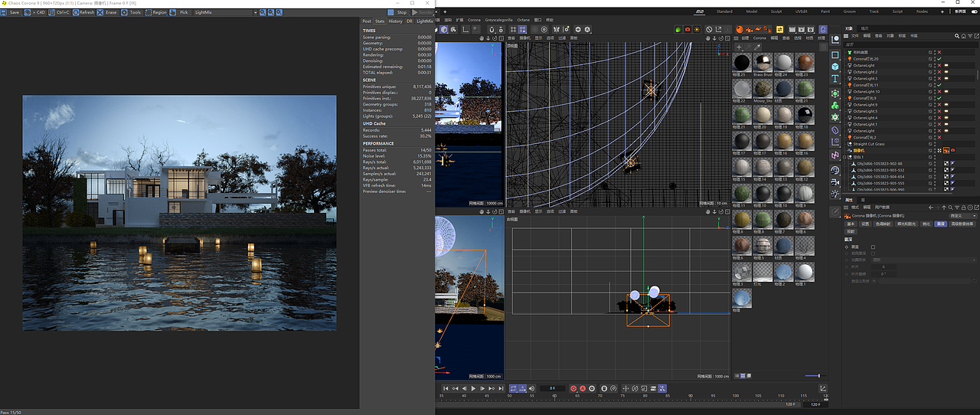Open the DR tab in VFB
The image size is (980, 415).
[410, 21]
